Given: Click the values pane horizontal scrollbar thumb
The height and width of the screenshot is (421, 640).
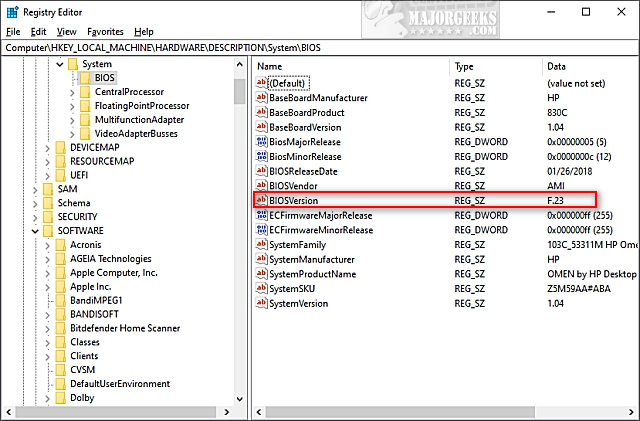Looking at the screenshot, I should 400,412.
